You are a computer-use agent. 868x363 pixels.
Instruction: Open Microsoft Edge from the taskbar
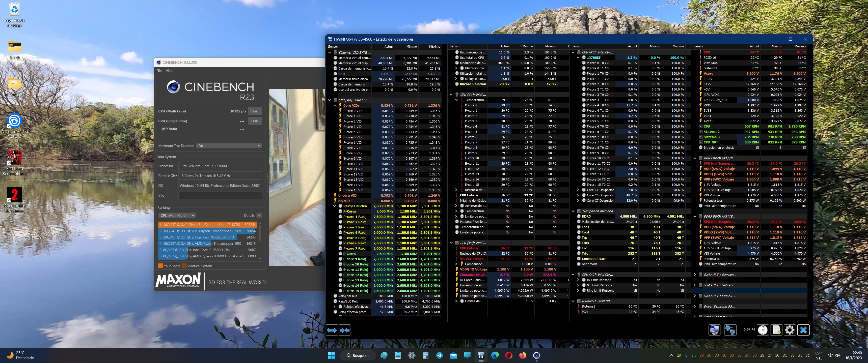495,356
